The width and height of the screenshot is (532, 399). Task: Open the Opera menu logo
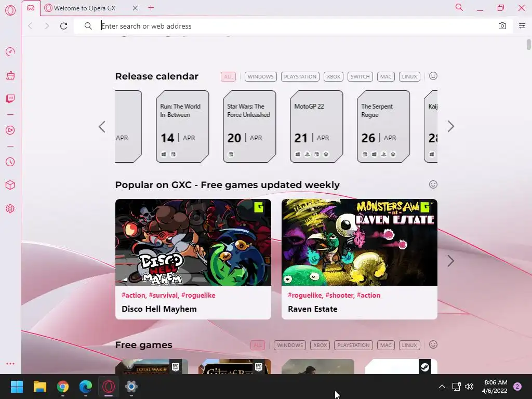(x=10, y=10)
